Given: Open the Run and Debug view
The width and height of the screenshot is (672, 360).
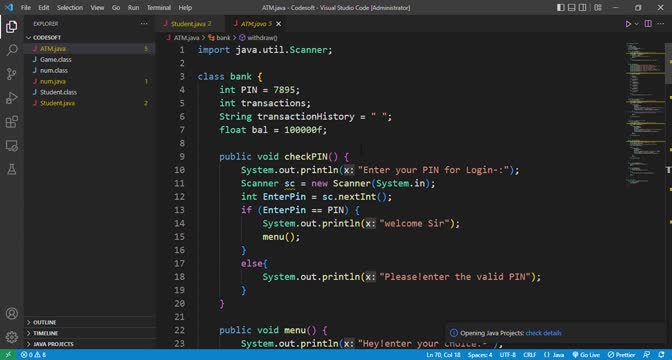Looking at the screenshot, I should tap(12, 98).
